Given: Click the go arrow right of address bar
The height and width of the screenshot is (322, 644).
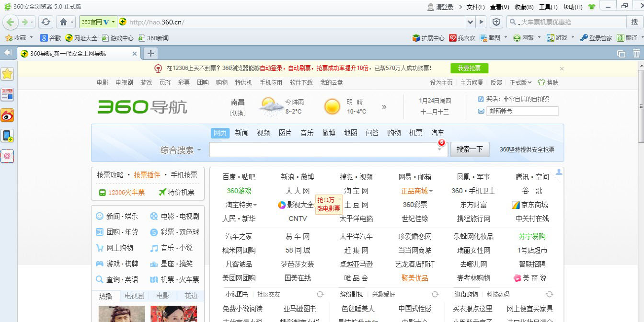Looking at the screenshot, I should [482, 22].
